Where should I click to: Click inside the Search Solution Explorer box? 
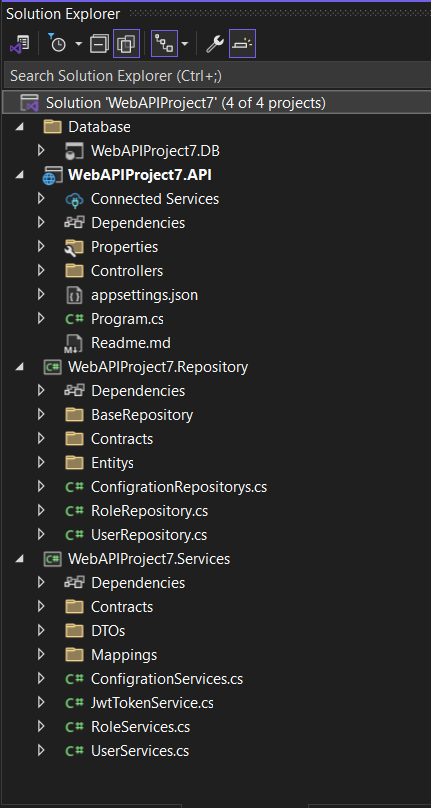coord(217,76)
